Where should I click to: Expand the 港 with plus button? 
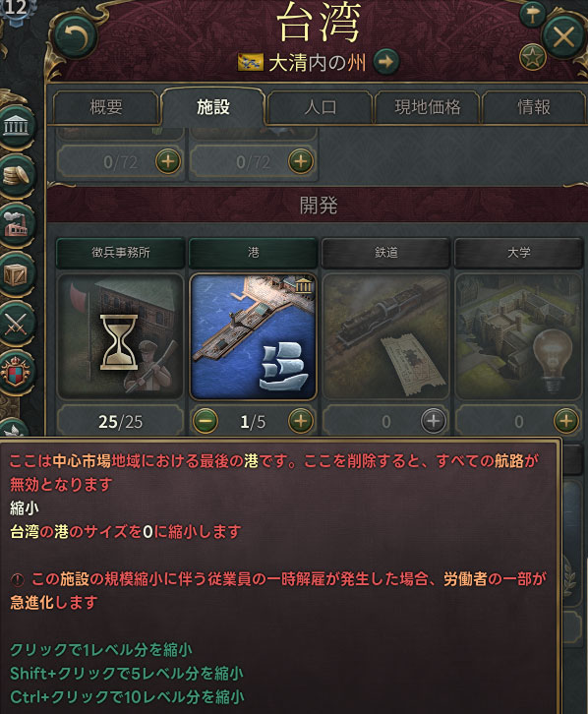point(300,421)
